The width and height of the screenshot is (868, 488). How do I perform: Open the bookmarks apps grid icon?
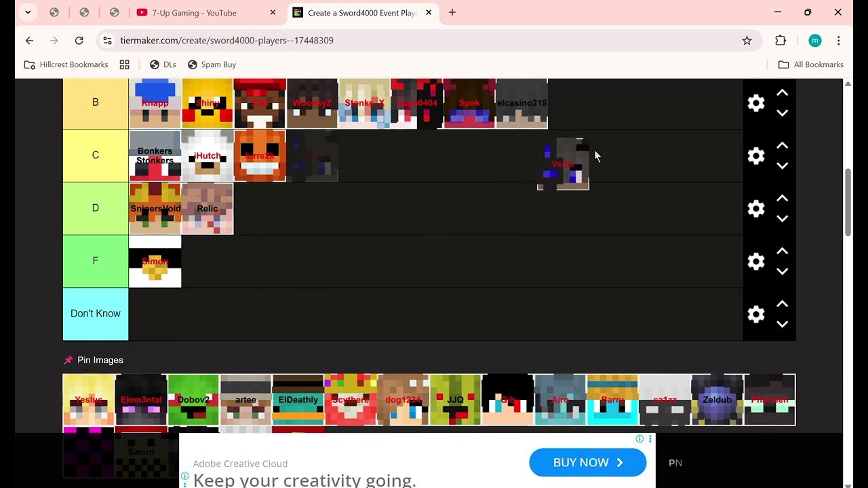[x=124, y=64]
